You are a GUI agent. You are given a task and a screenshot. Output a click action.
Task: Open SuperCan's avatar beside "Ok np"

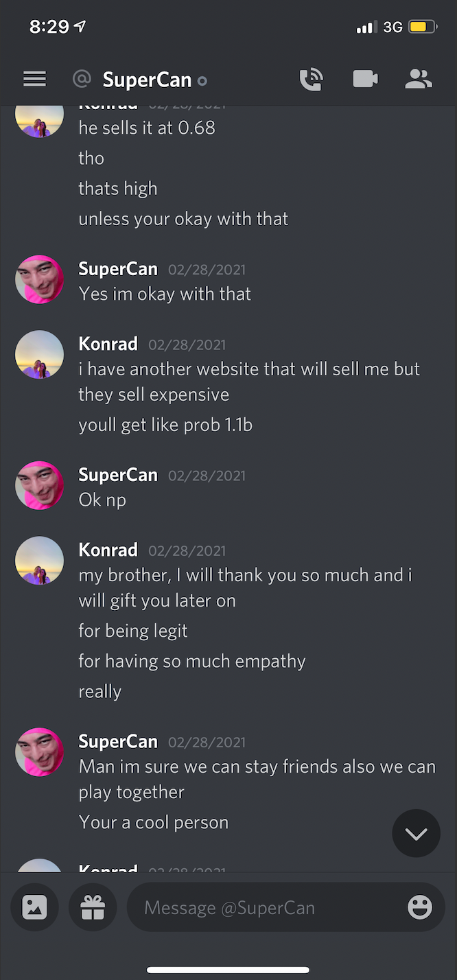(40, 485)
